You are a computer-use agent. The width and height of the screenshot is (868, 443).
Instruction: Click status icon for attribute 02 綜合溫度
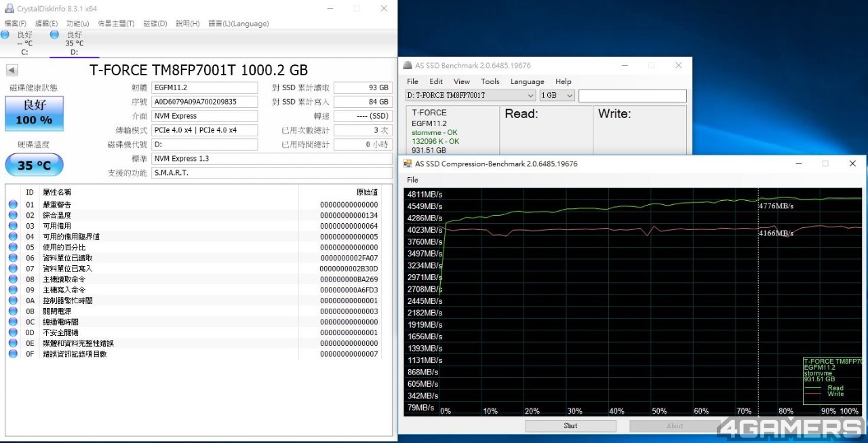[x=13, y=215]
